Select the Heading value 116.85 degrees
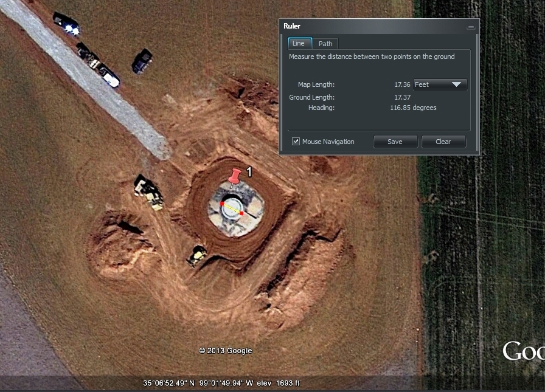Image resolution: width=545 pixels, height=392 pixels. click(x=413, y=108)
